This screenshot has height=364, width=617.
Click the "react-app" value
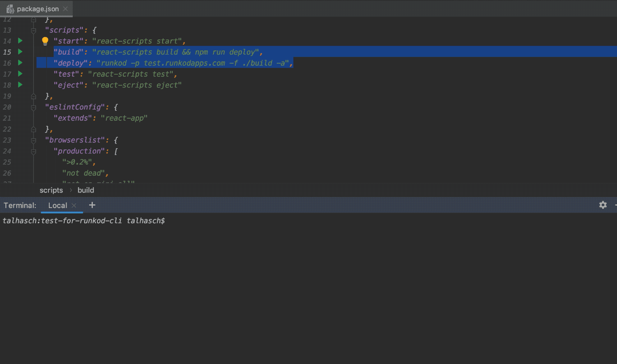124,118
